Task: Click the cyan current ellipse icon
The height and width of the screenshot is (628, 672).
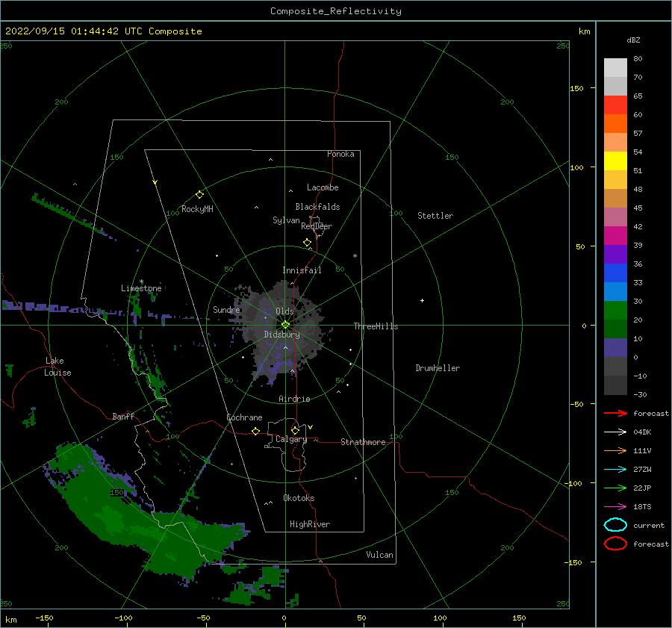Action: click(x=615, y=525)
